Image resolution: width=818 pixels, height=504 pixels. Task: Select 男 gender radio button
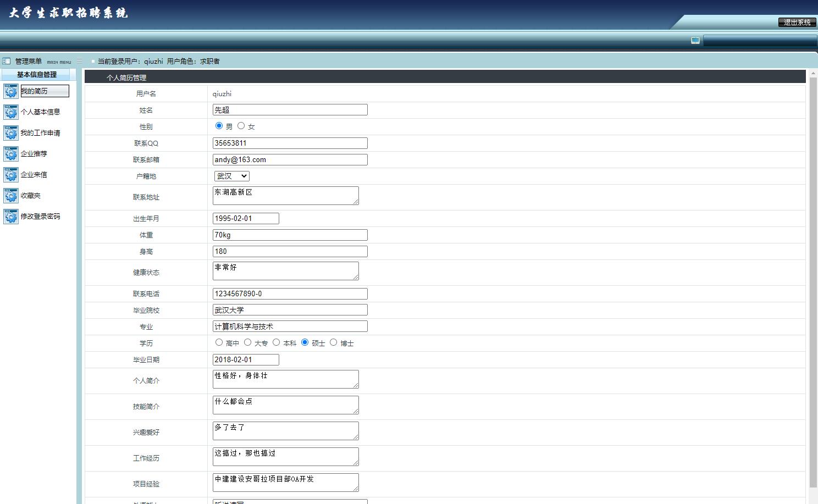pos(219,126)
